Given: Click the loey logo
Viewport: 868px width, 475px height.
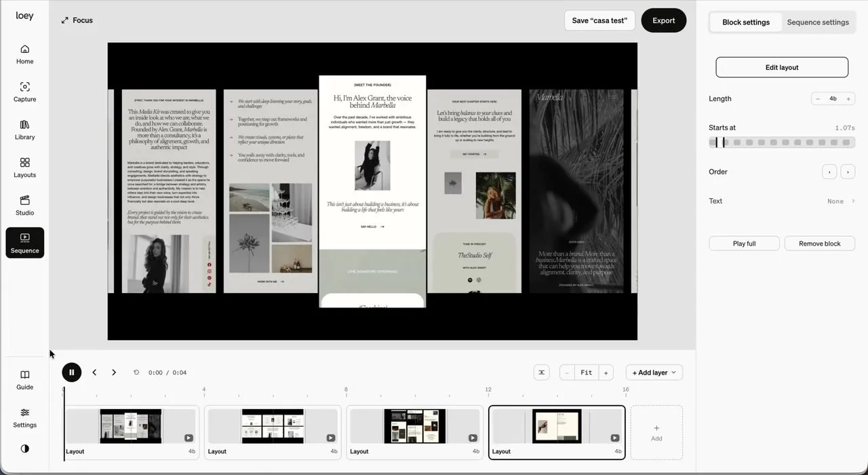Looking at the screenshot, I should point(24,16).
